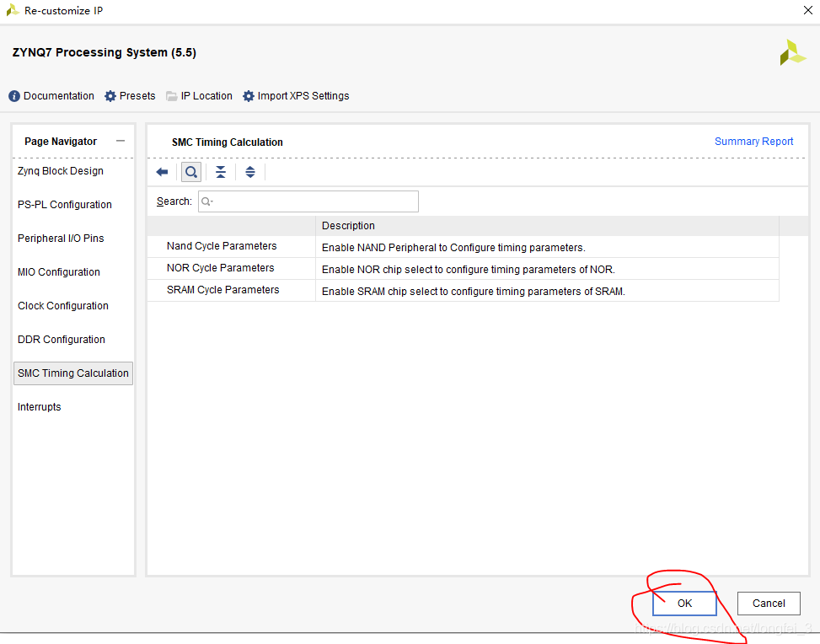Open Zynq Block Design page
This screenshot has width=820, height=644.
click(x=61, y=171)
